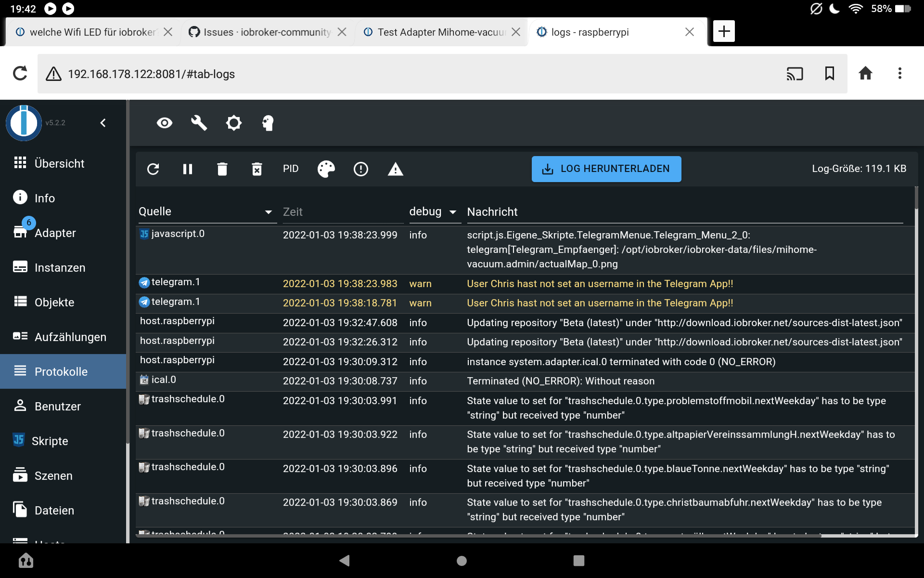Show error count circle icon
This screenshot has width=924, height=578.
coord(361,169)
